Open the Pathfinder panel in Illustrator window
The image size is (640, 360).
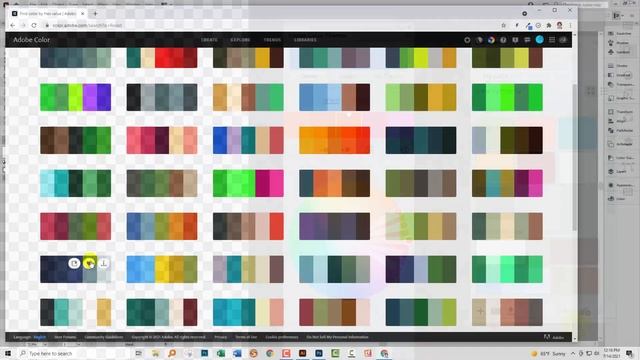pyautogui.click(x=620, y=131)
